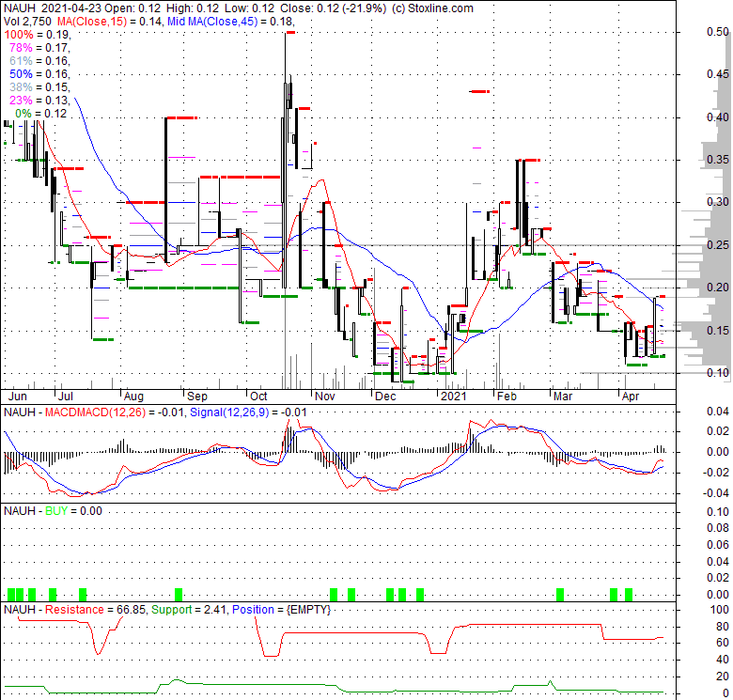This screenshot has width=733, height=700.
Task: Click the 'Feb' month label
Action: (507, 397)
